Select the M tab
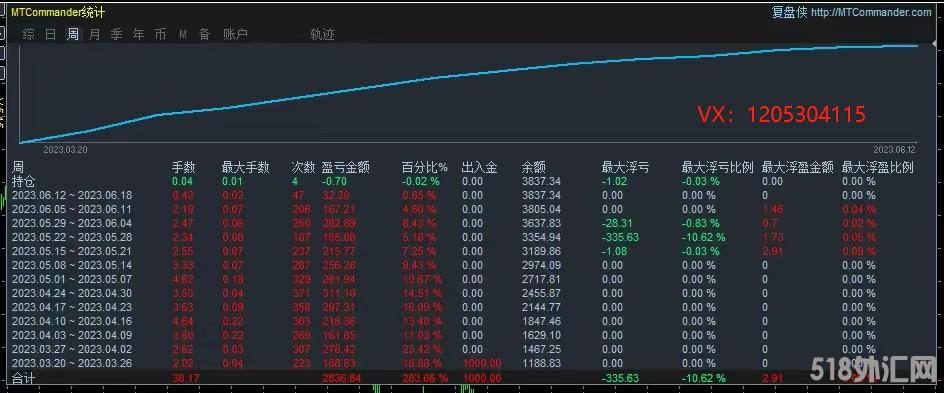 point(182,35)
